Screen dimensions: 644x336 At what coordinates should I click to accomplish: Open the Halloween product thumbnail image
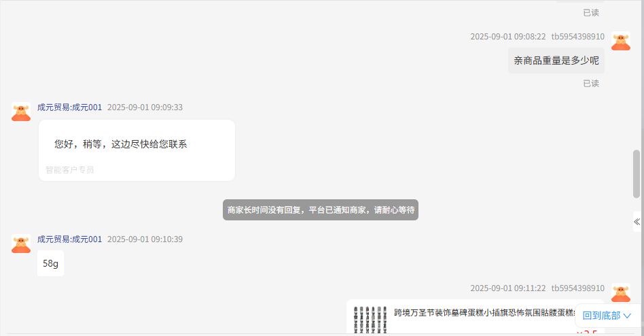(x=370, y=319)
